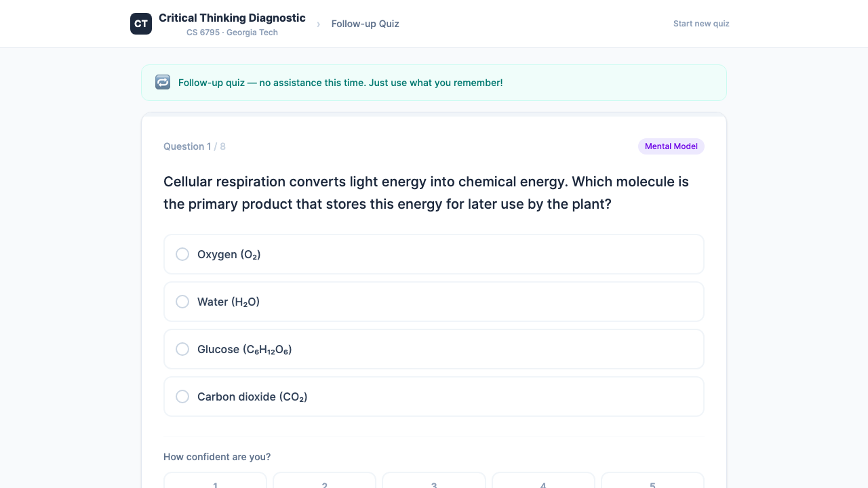
Task: Select the Oxygen (O₂) answer
Action: click(433, 254)
